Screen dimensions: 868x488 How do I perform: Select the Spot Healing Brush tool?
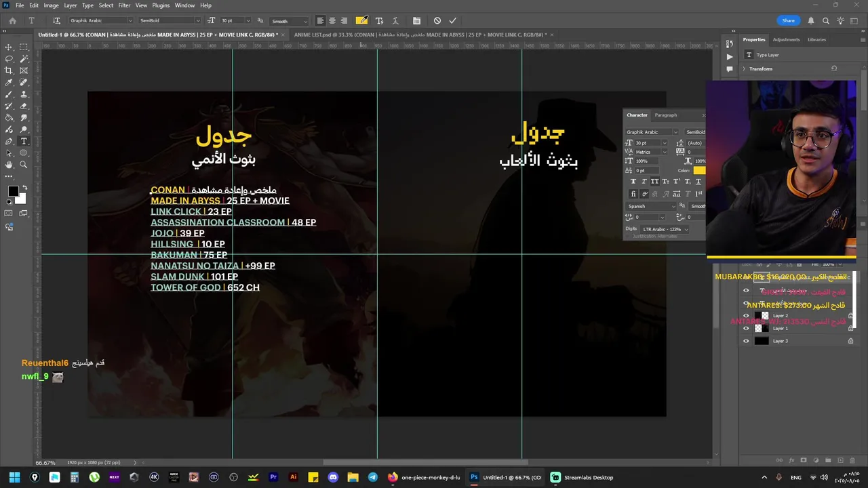24,83
